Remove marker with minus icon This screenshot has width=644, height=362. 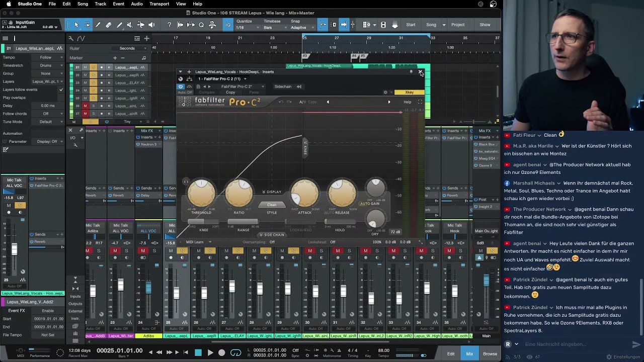coord(122,58)
